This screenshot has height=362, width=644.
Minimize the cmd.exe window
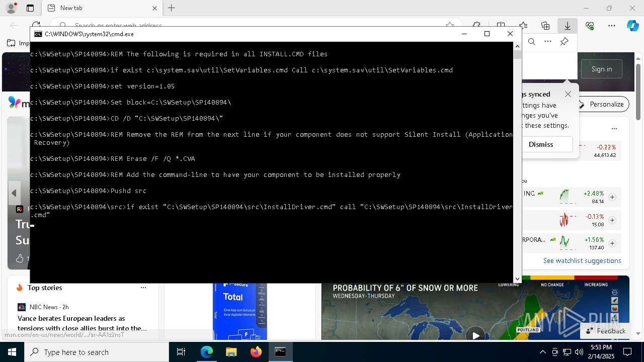point(464,34)
